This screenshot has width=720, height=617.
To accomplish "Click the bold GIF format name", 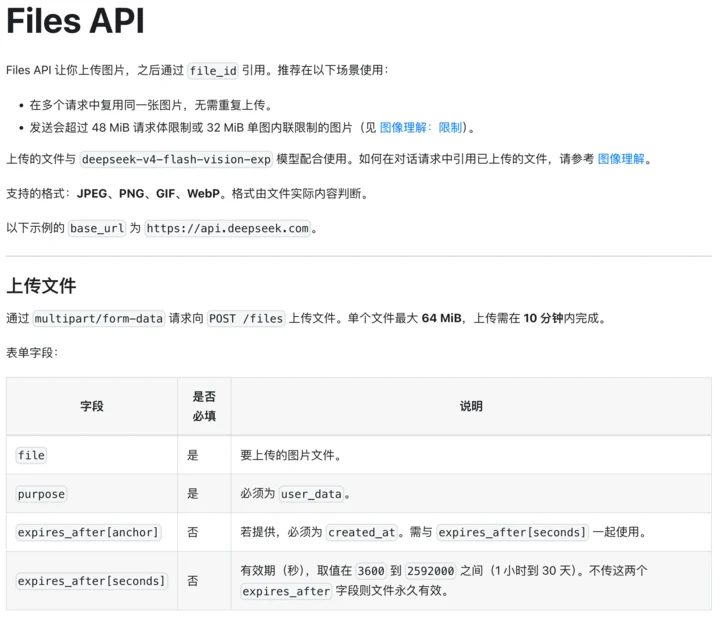I will point(165,194).
